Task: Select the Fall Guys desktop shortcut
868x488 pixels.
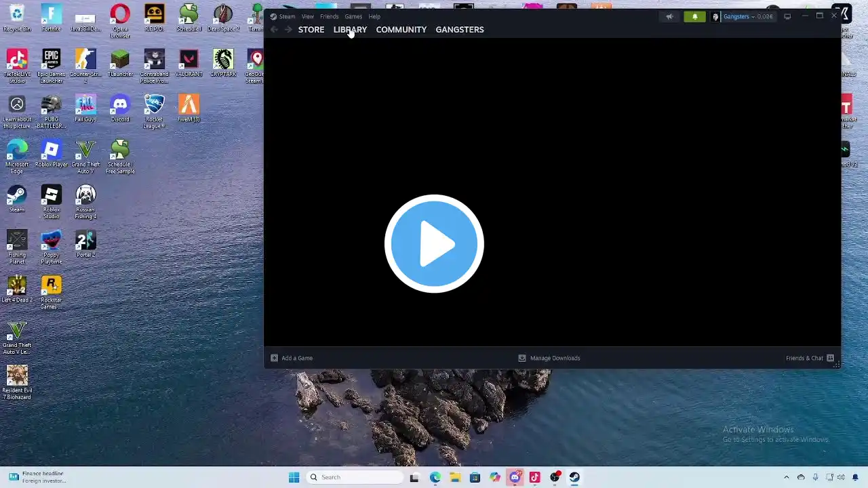Action: [x=85, y=108]
